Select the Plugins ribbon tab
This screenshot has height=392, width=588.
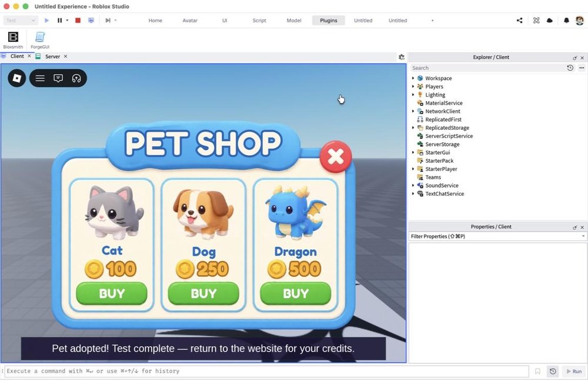click(x=329, y=20)
